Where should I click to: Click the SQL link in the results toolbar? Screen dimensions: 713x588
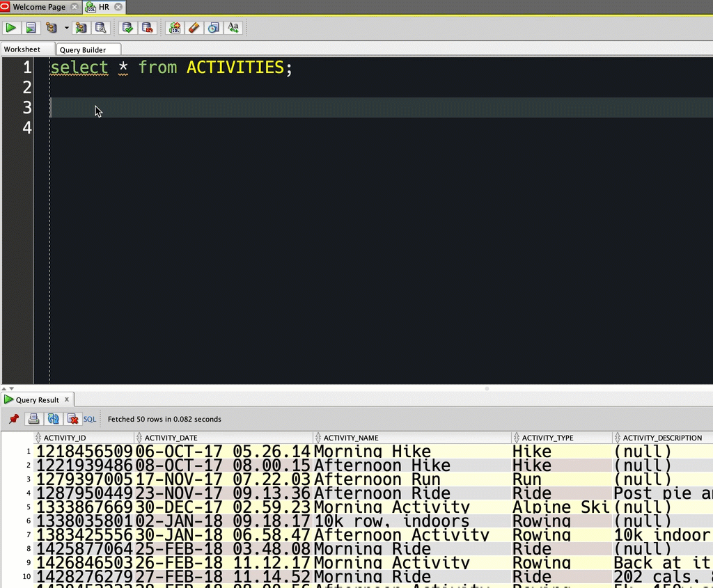tap(90, 419)
